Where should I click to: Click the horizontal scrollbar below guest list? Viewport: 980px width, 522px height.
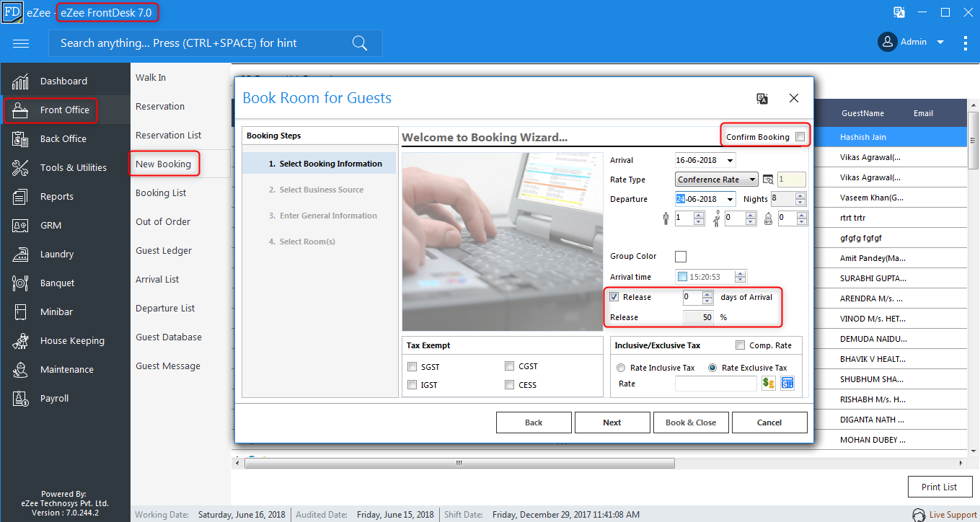click(459, 463)
